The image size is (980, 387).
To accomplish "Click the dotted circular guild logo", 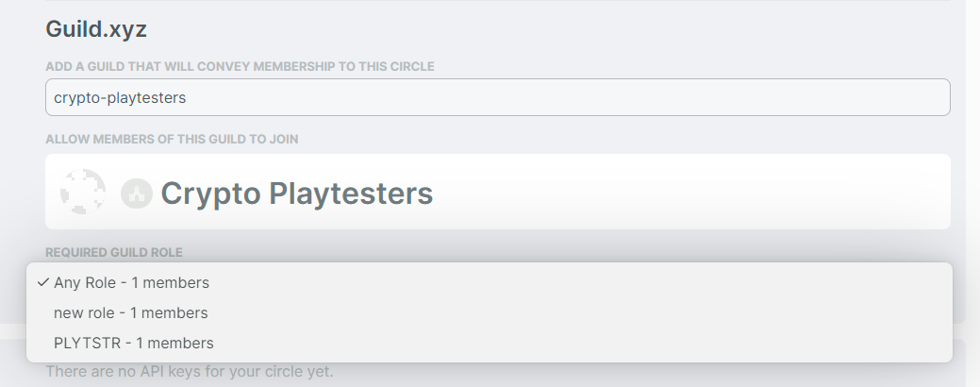I will [x=83, y=193].
